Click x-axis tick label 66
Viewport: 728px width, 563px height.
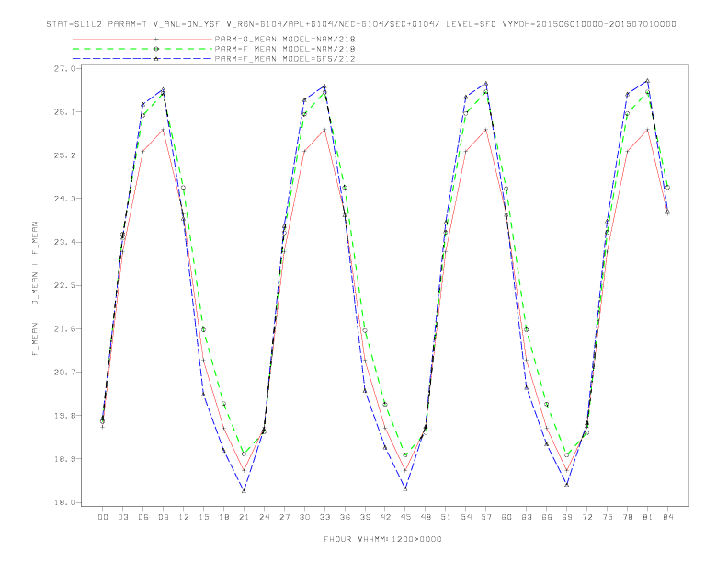[547, 517]
